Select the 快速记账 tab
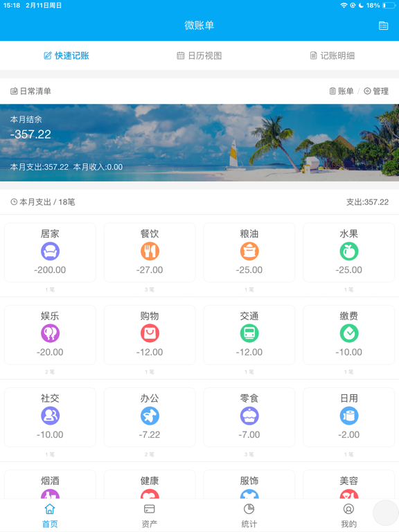The image size is (399, 532). click(x=66, y=55)
